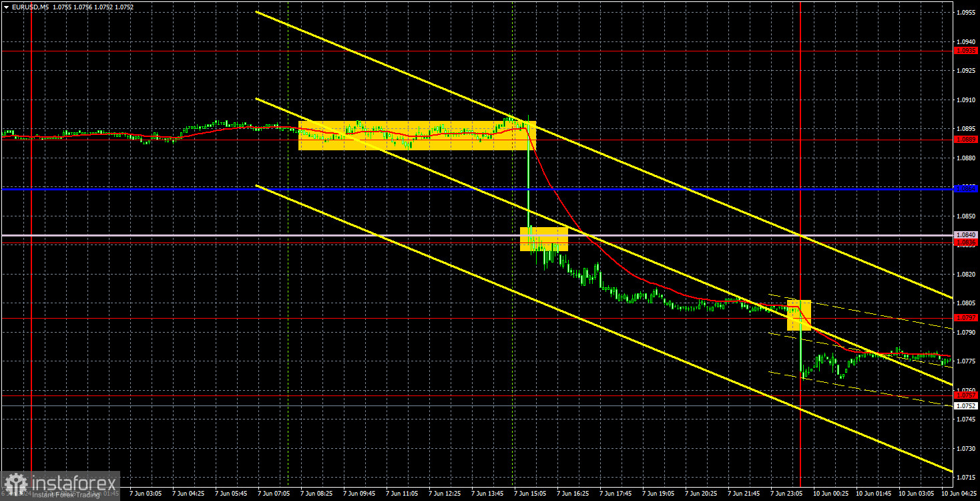Screen dimensions: 980x501
Task: Click the 1.0850 price axis label
Action: point(967,216)
